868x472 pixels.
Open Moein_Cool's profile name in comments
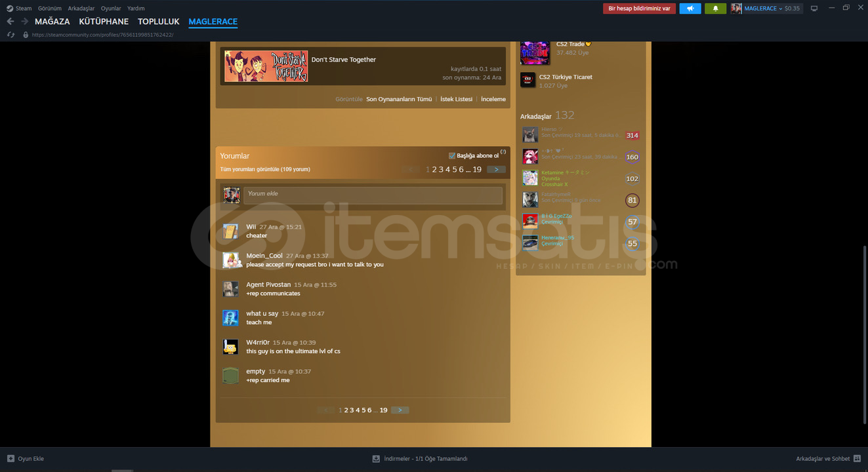coord(264,256)
